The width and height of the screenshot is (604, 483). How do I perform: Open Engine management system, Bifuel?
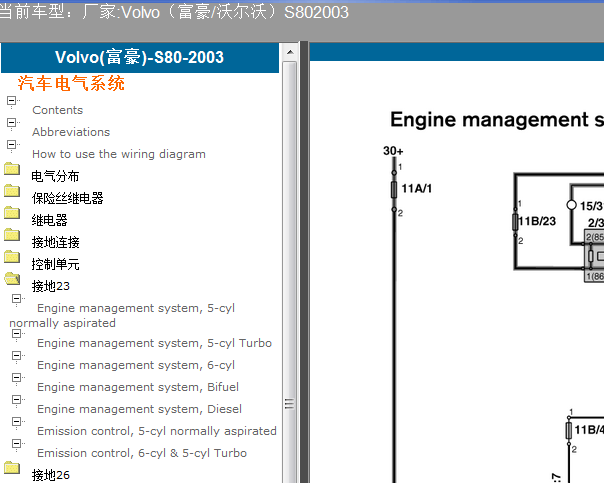(138, 387)
